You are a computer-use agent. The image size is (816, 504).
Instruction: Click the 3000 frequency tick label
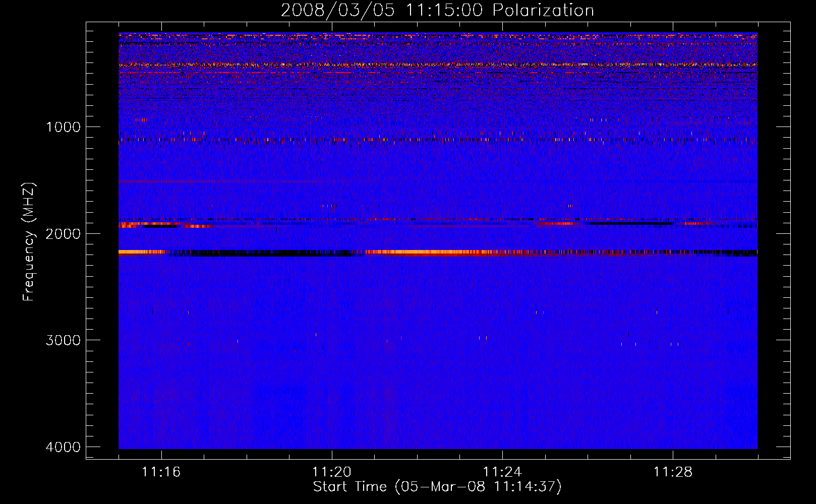click(x=63, y=340)
